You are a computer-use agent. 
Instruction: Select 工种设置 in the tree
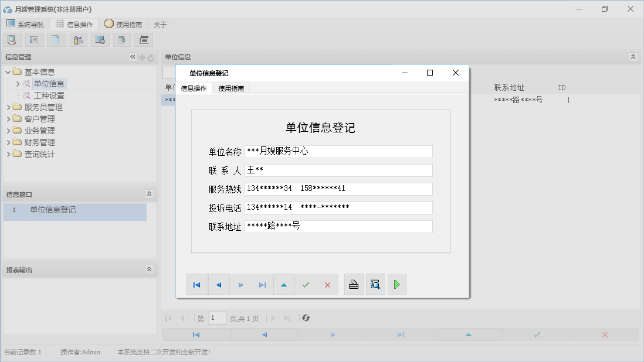pyautogui.click(x=49, y=95)
